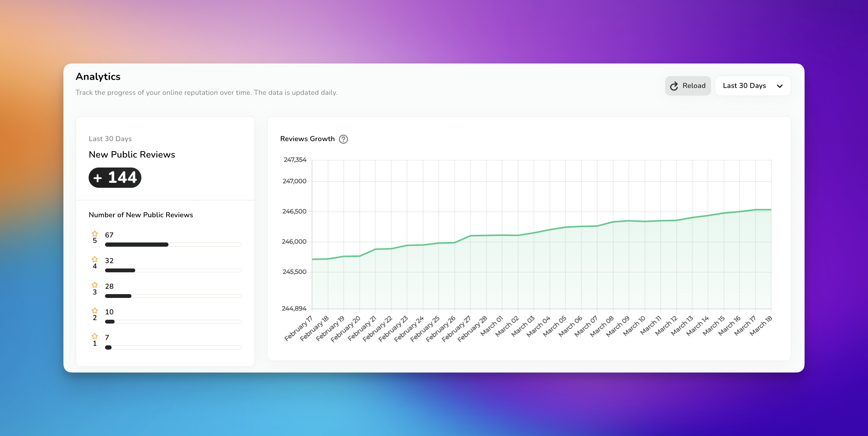Click the 5-star rating star icon
The image size is (868, 436).
95,234
